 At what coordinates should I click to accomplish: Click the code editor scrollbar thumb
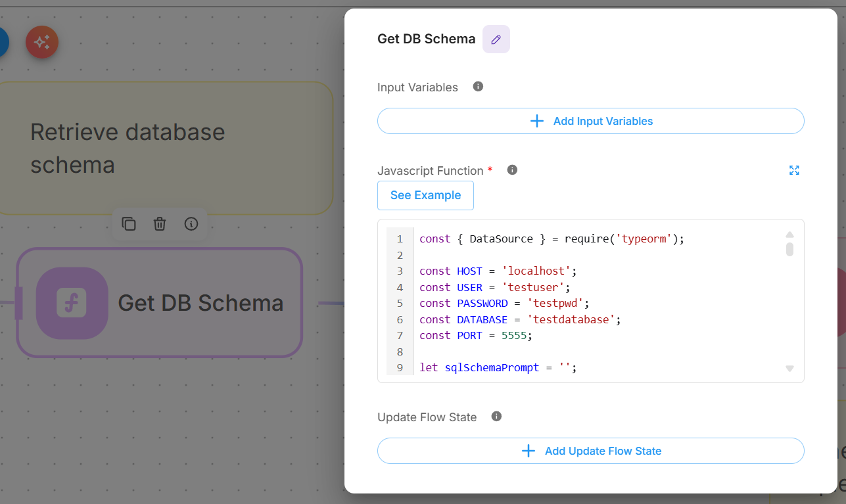pyautogui.click(x=789, y=250)
